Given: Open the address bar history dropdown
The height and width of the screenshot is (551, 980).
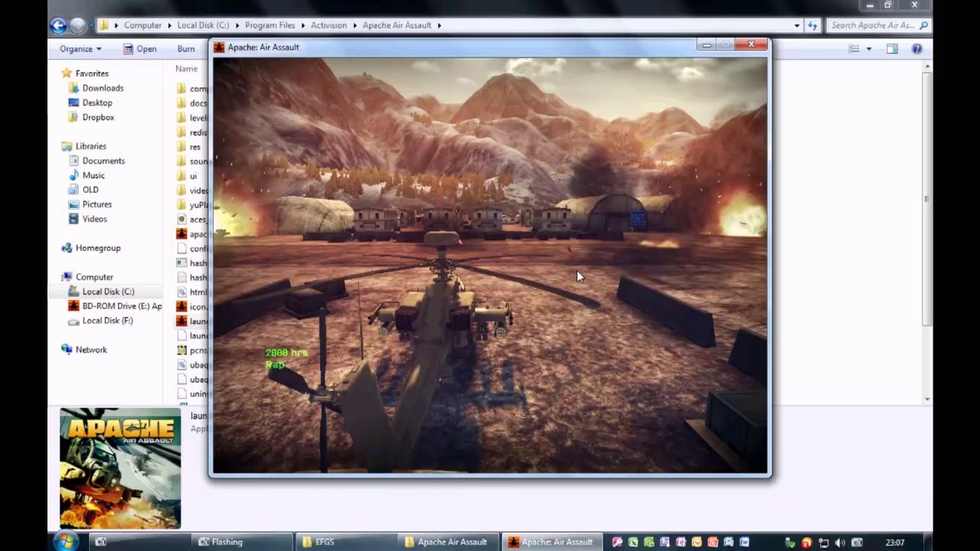Looking at the screenshot, I should [x=797, y=25].
